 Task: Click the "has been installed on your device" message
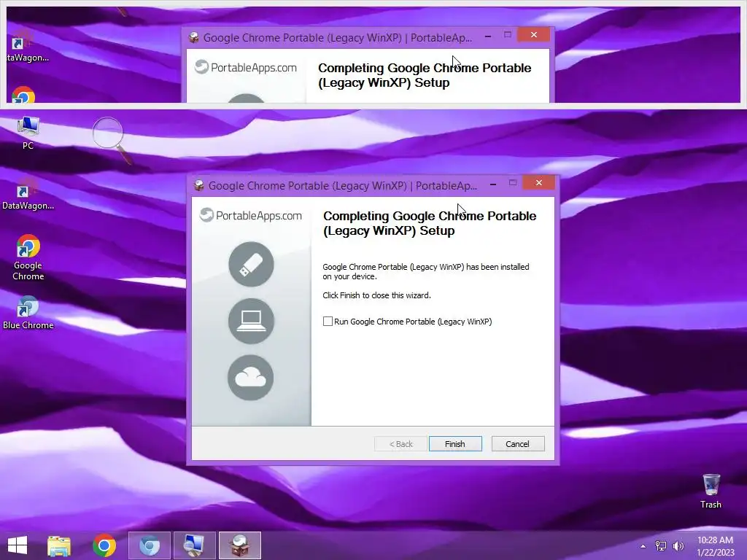point(426,271)
